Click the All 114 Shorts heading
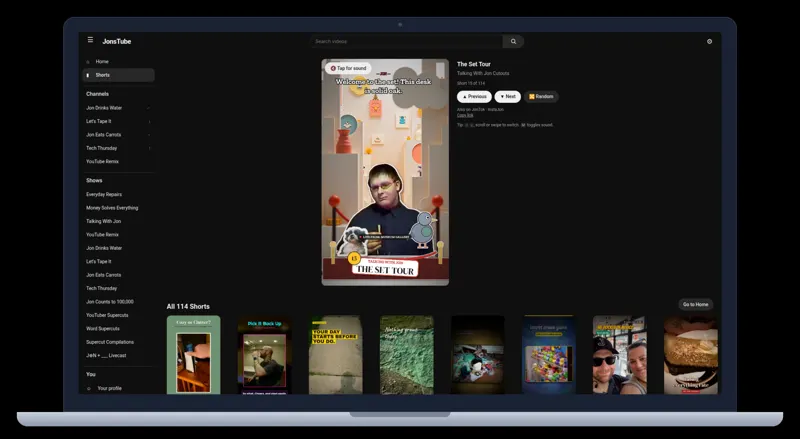This screenshot has height=439, width=800. (x=188, y=306)
